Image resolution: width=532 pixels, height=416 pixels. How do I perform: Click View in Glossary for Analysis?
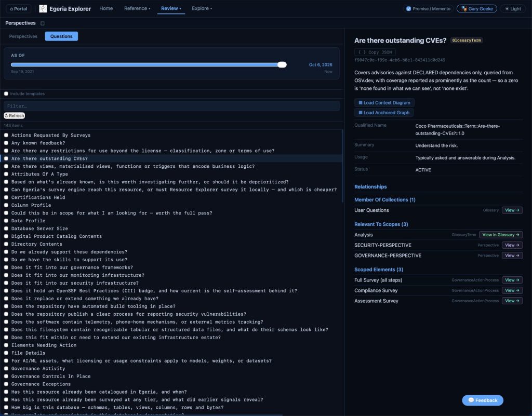501,235
